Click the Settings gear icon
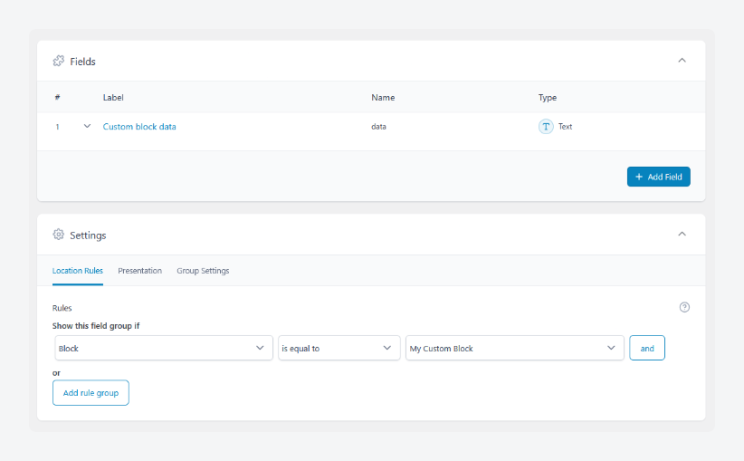This screenshot has height=461, width=744. pos(58,235)
